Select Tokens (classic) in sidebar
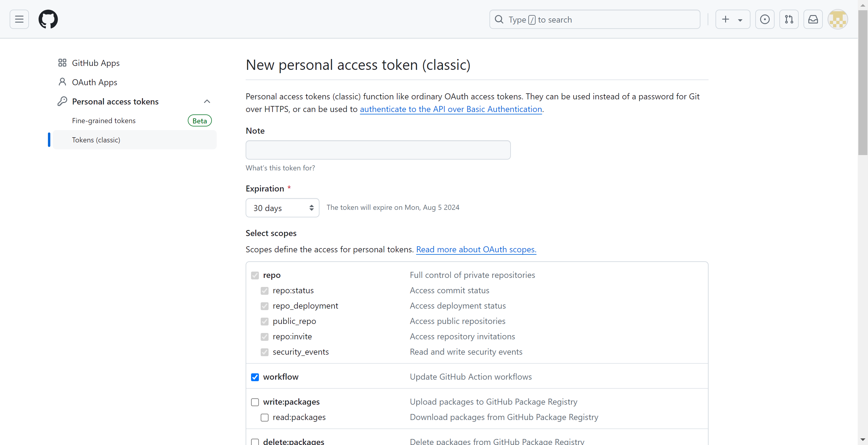868x445 pixels. pos(96,140)
